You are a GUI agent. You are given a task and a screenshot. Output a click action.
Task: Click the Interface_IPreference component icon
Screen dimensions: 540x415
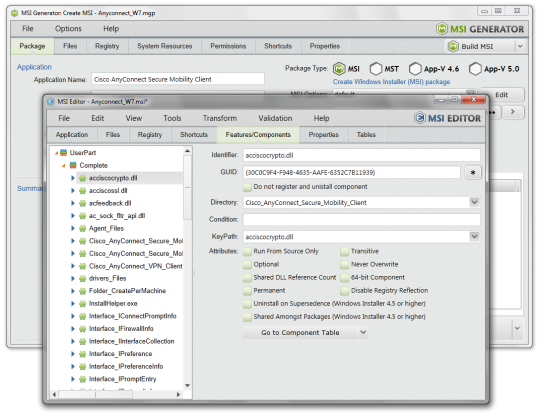[82, 354]
